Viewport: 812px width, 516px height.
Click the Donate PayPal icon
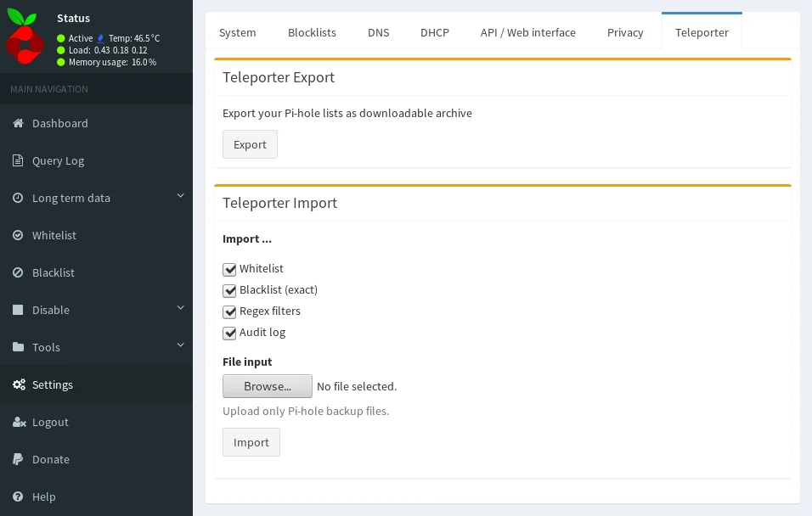tap(18, 459)
